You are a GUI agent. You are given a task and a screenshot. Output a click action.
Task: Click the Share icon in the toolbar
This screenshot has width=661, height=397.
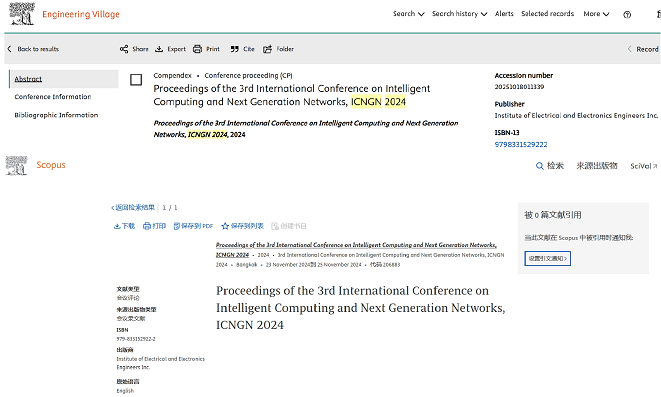(124, 49)
